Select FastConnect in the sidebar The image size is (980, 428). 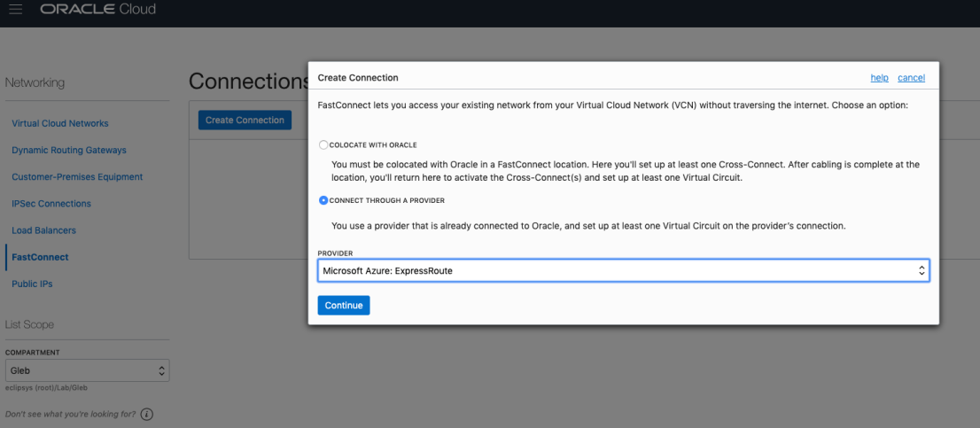tap(40, 257)
